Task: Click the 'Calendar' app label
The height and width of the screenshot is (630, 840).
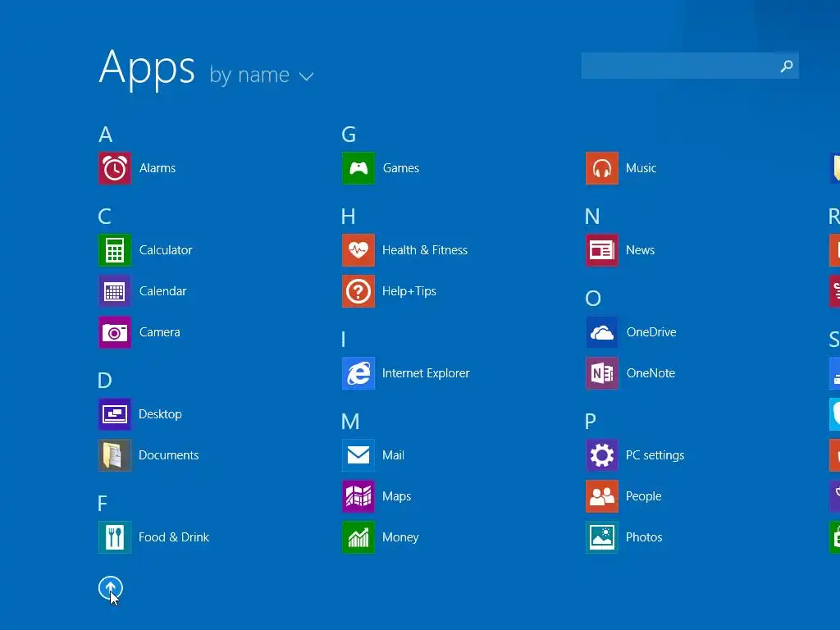Action: point(163,291)
